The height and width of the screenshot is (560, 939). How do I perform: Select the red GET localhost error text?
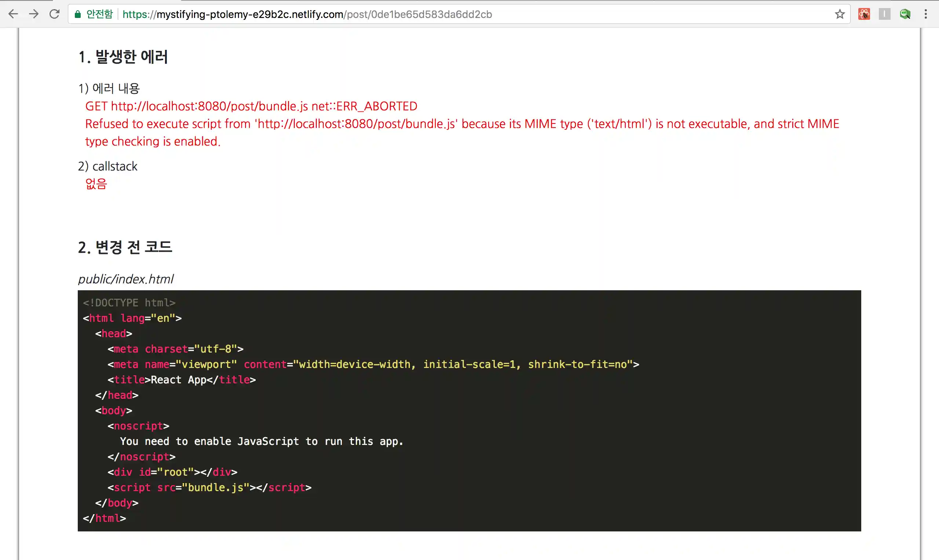[x=251, y=106]
